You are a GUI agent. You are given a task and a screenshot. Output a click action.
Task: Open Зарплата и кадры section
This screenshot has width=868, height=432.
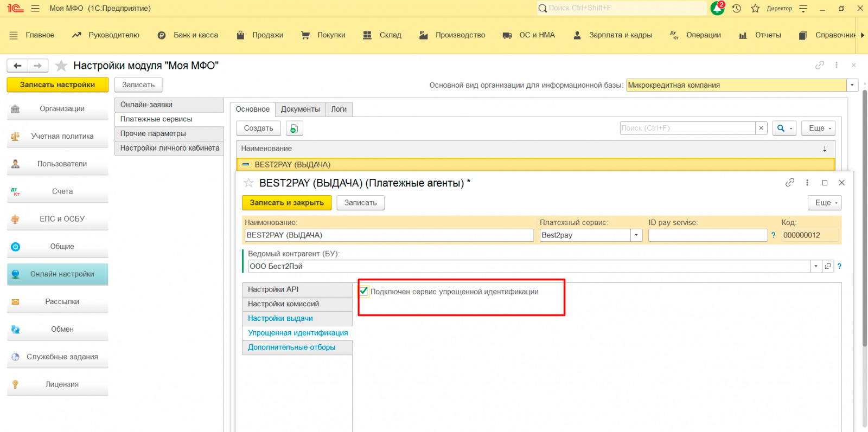[x=614, y=35]
